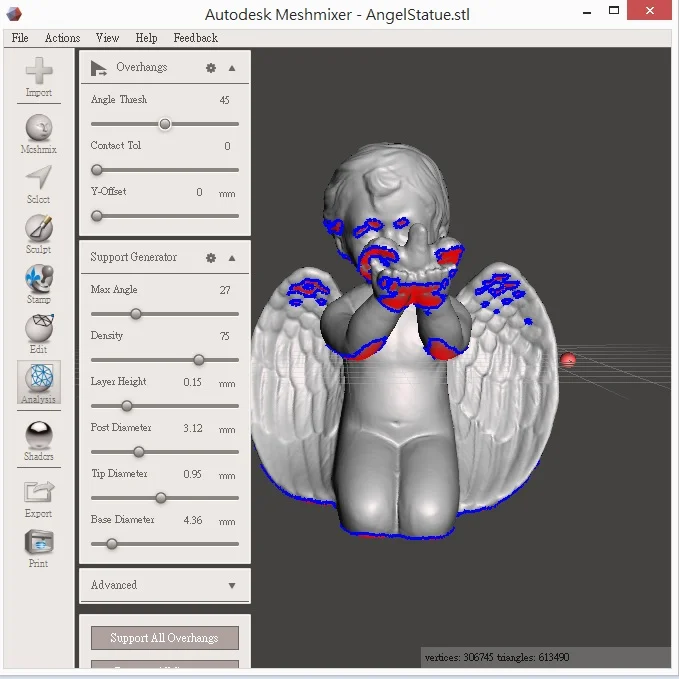
Task: Click the Tip Diameter slider handle
Action: (x=161, y=498)
